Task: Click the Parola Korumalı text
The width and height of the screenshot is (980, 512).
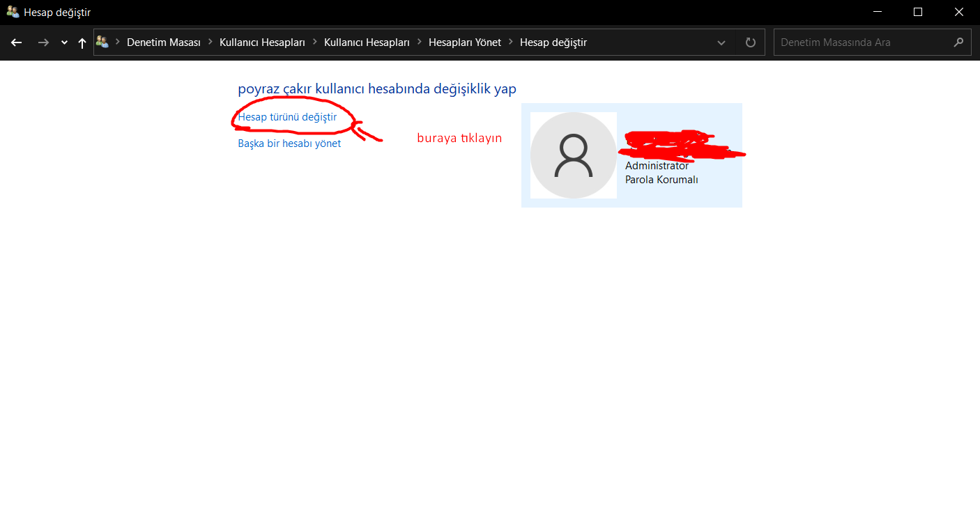Action: click(661, 180)
